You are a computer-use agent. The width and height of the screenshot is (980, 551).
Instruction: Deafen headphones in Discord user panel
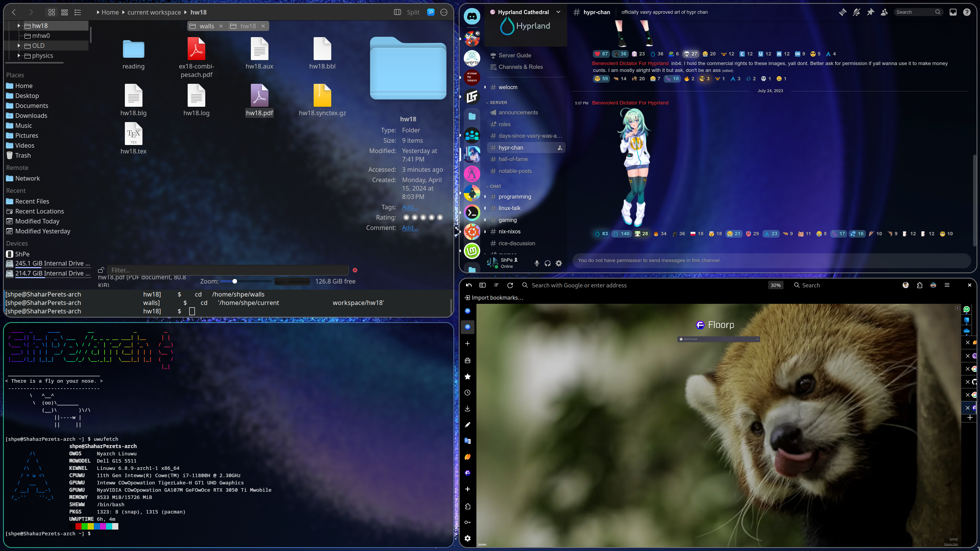click(x=548, y=263)
